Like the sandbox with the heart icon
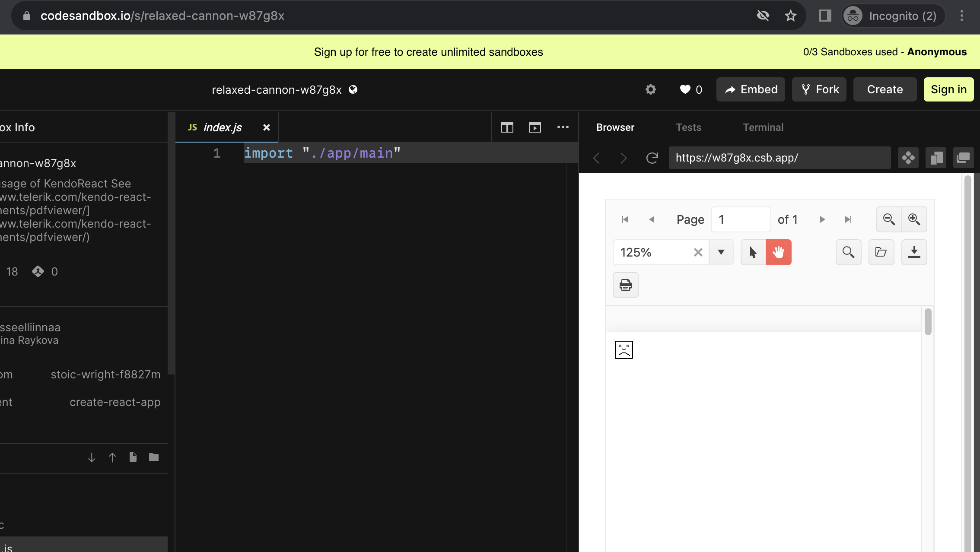Image resolution: width=980 pixels, height=552 pixels. [x=685, y=89]
